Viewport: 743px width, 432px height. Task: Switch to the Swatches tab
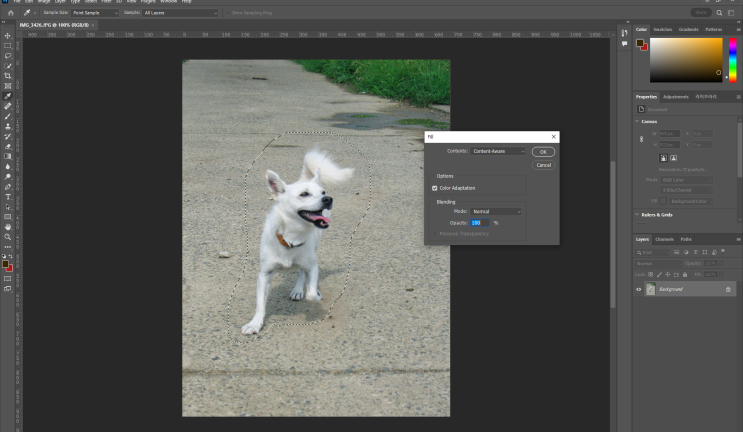663,29
